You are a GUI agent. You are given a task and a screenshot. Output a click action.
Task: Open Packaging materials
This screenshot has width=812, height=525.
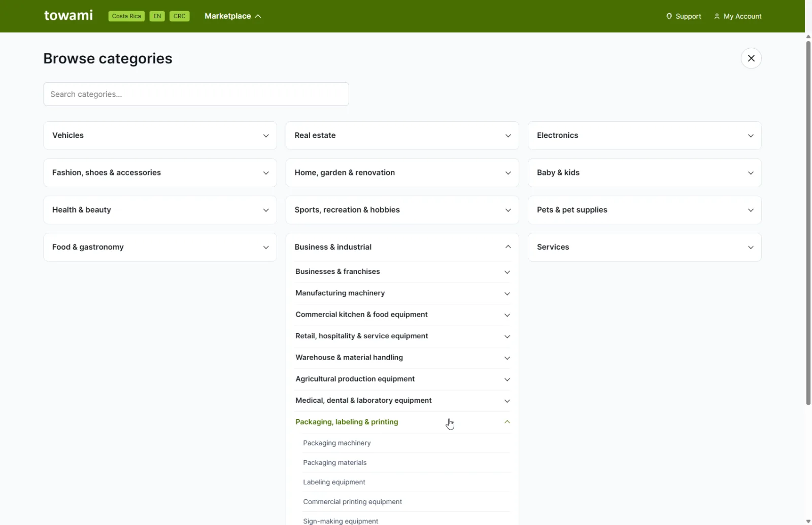coord(407,463)
